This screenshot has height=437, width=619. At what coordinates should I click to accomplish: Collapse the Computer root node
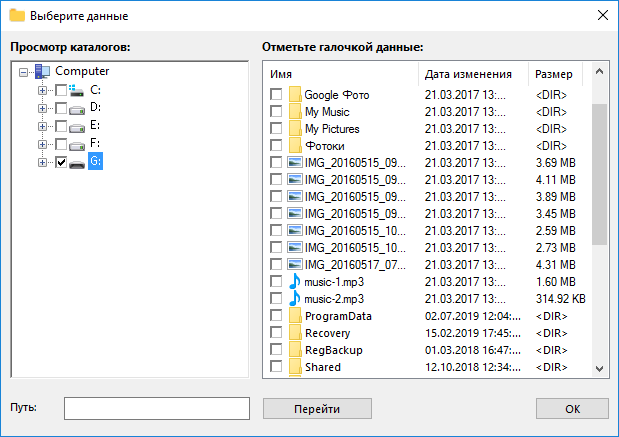(x=24, y=72)
